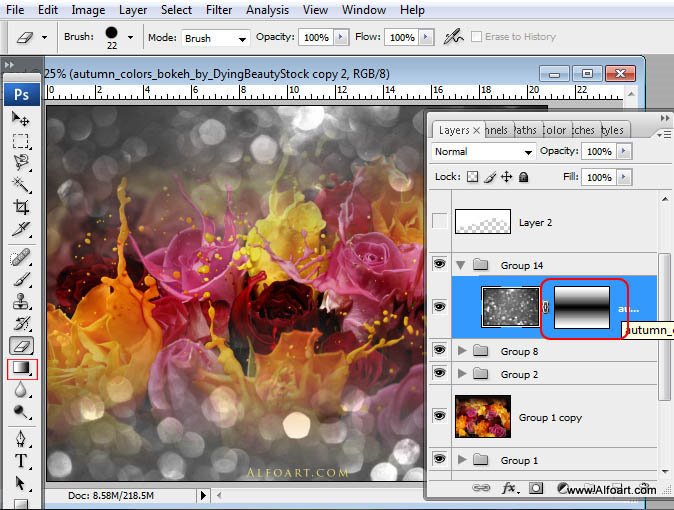
Task: Hide the autumn bokeh layer eye
Action: 439,307
